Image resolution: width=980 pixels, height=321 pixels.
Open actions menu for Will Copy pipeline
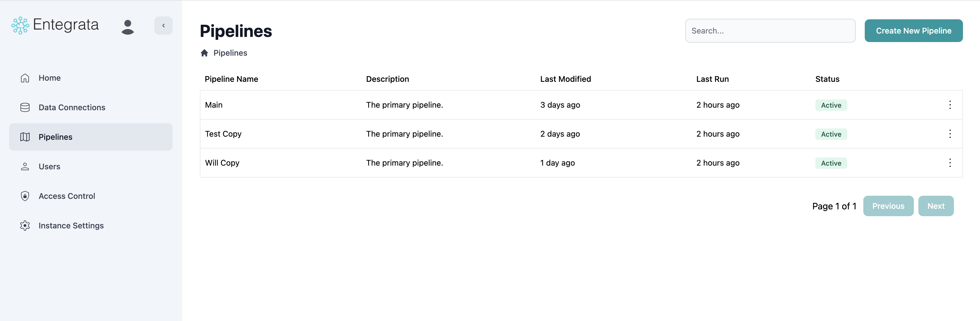click(950, 162)
